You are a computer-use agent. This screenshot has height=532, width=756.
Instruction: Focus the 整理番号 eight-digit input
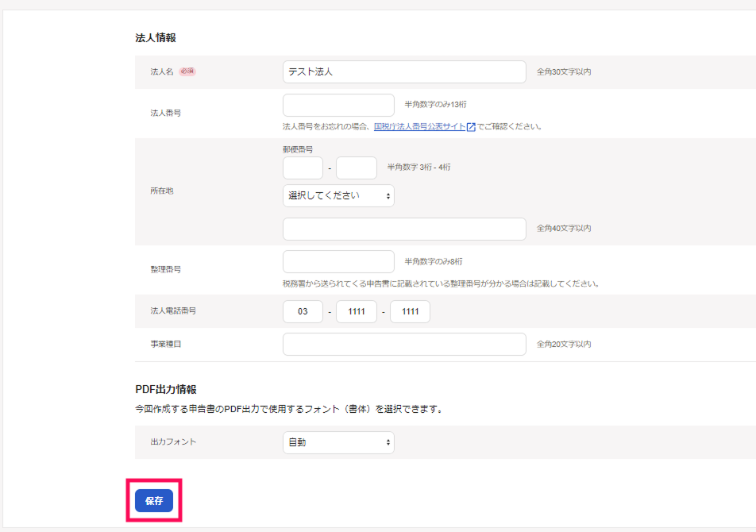[x=338, y=262]
